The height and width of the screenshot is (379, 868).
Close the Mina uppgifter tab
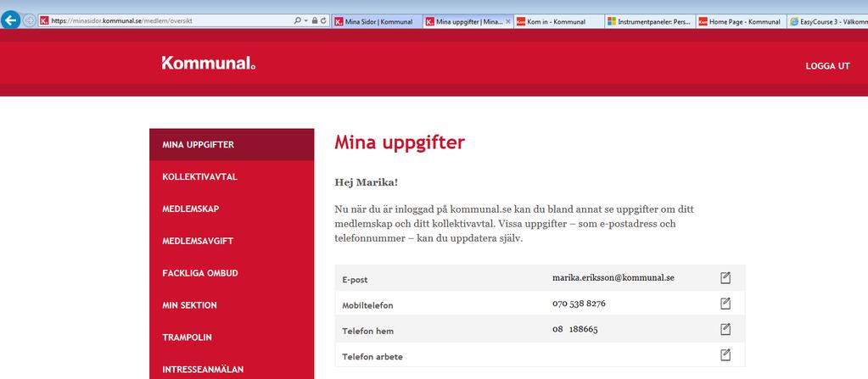tap(507, 21)
